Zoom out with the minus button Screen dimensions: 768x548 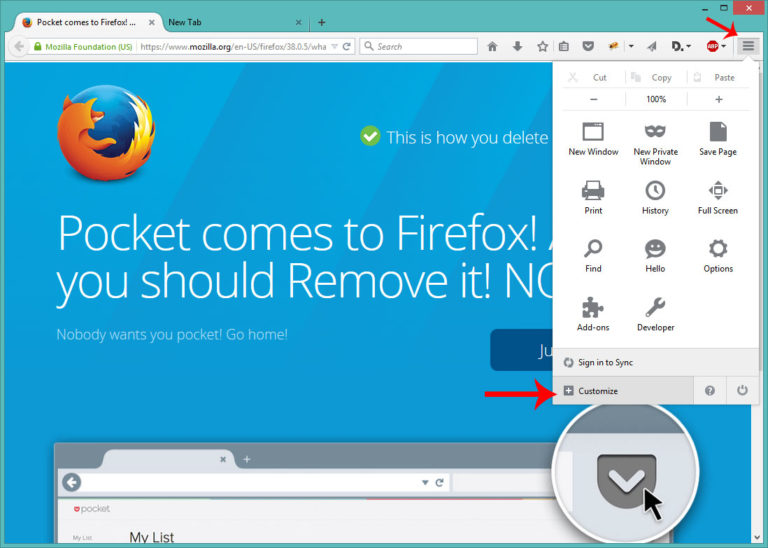click(594, 99)
